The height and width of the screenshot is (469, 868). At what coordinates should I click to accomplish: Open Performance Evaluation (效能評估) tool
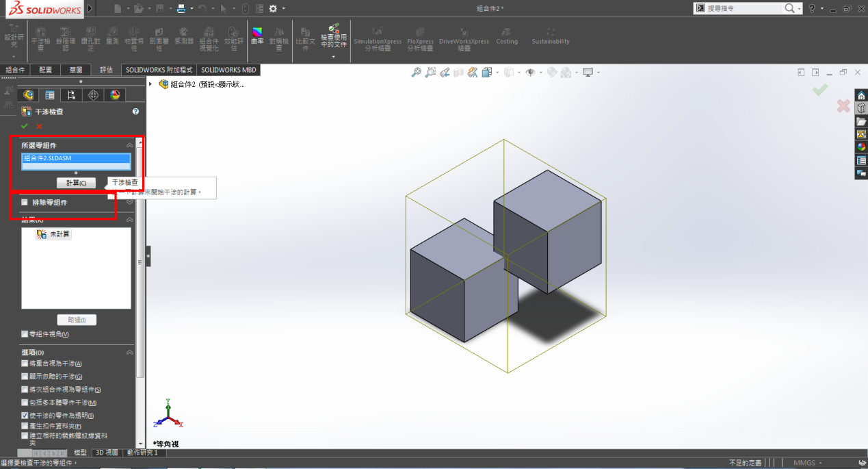click(x=233, y=38)
